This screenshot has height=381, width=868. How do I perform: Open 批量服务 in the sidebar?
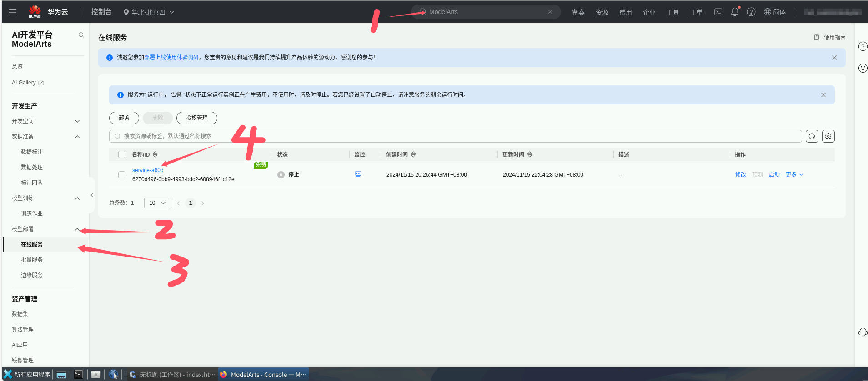[x=32, y=260]
